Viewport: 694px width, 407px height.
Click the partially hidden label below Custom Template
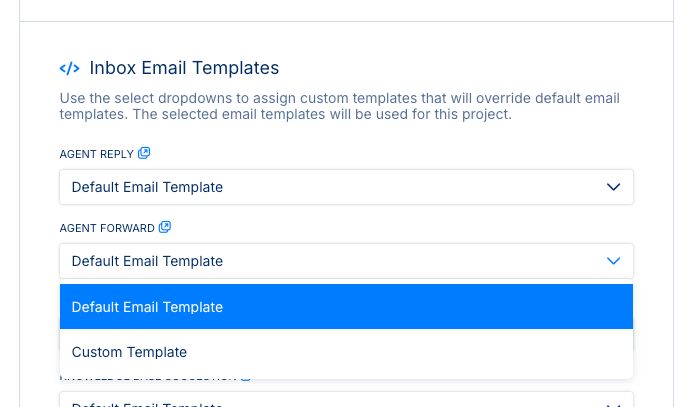point(150,381)
